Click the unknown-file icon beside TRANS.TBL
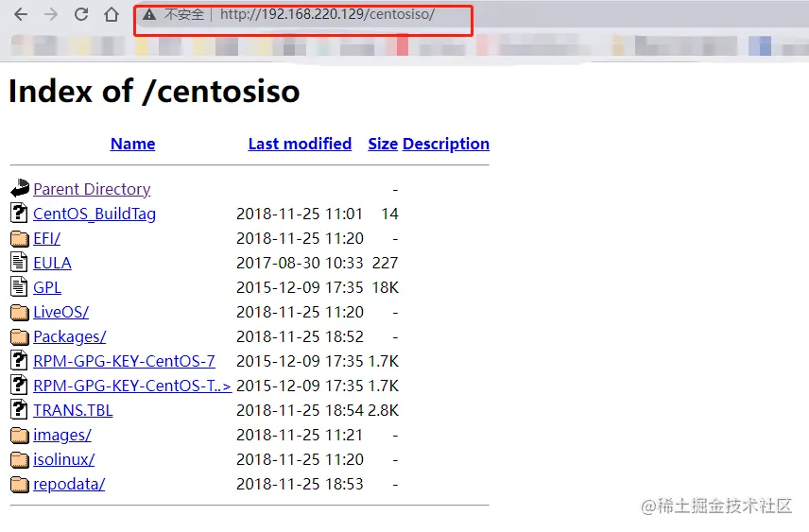The width and height of the screenshot is (809, 532). coord(19,410)
